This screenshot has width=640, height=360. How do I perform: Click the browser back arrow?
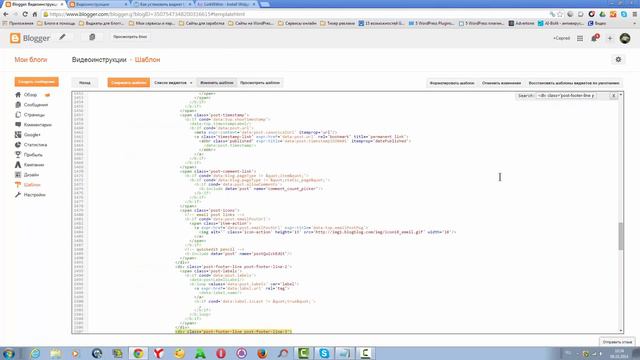[6, 14]
